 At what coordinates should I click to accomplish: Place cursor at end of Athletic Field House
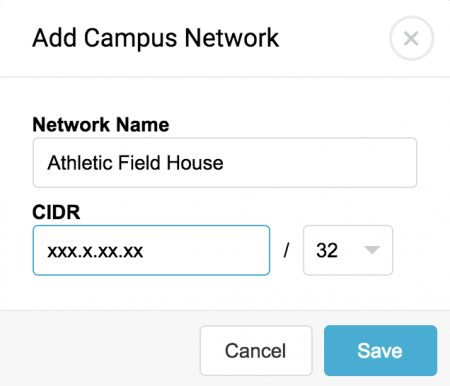point(225,163)
